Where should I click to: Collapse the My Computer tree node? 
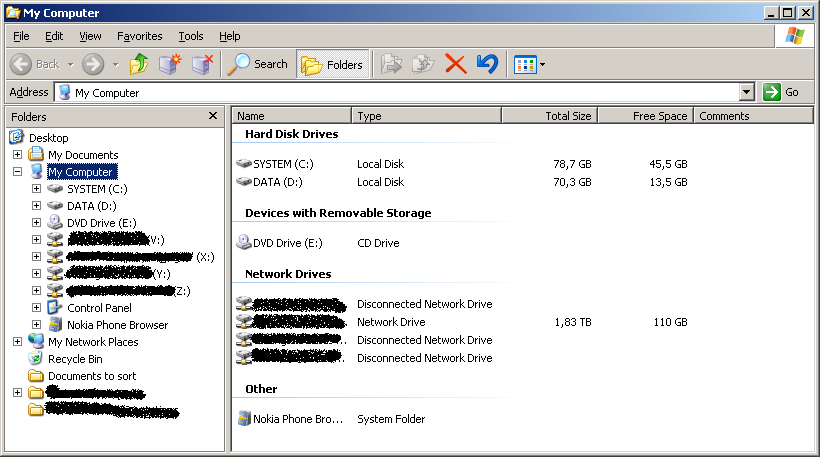[17, 172]
